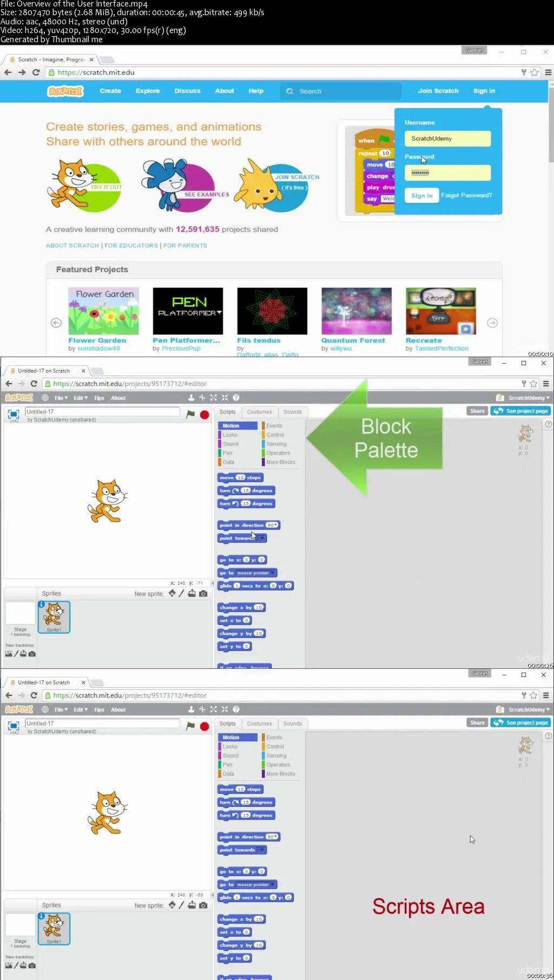Select the More Blocks category in the 00:00:36 frame
The height and width of the screenshot is (980, 554).
pos(280,774)
